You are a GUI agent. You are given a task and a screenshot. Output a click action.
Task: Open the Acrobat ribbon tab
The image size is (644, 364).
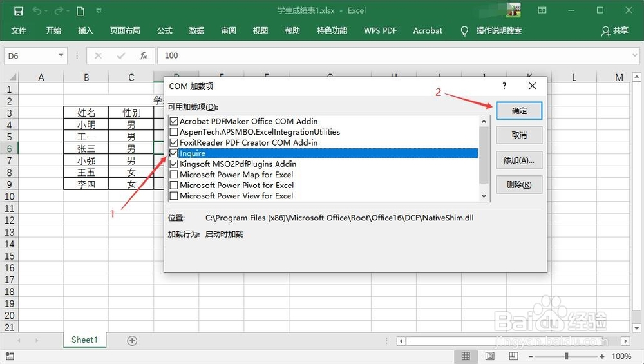(428, 31)
